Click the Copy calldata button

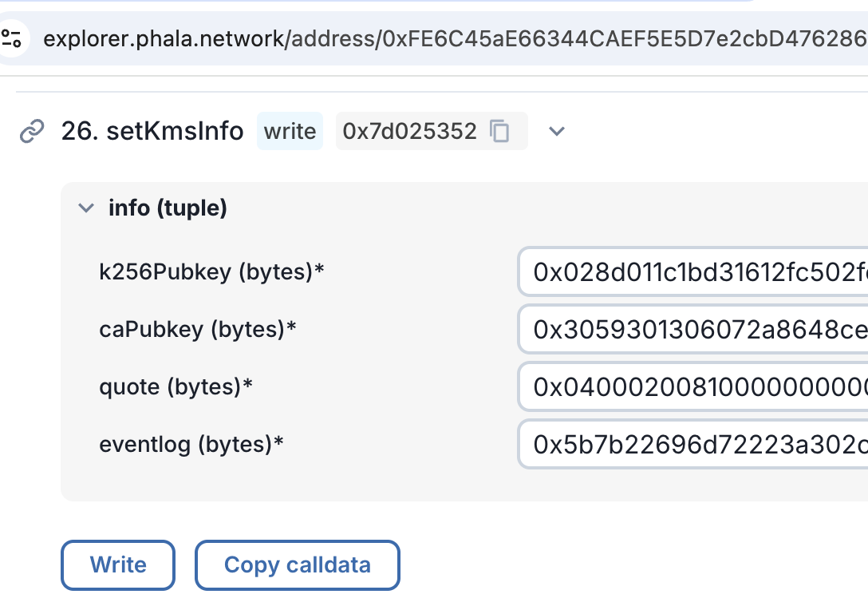tap(297, 564)
